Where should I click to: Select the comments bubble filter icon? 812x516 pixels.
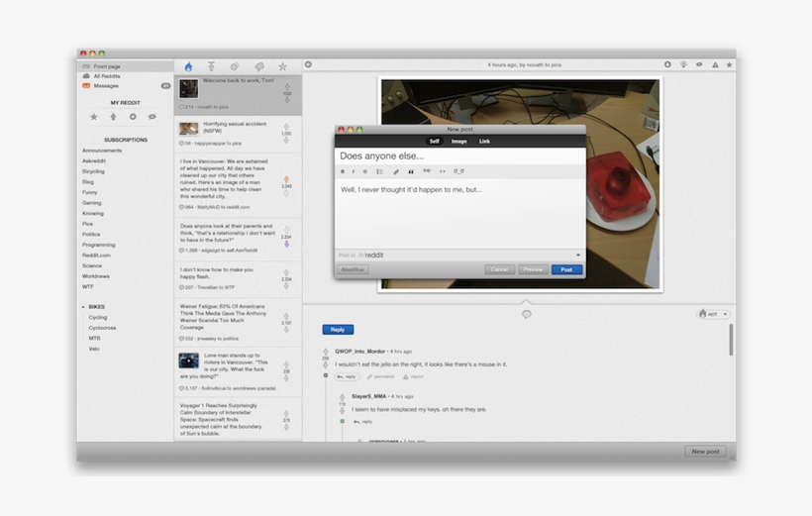click(x=259, y=66)
